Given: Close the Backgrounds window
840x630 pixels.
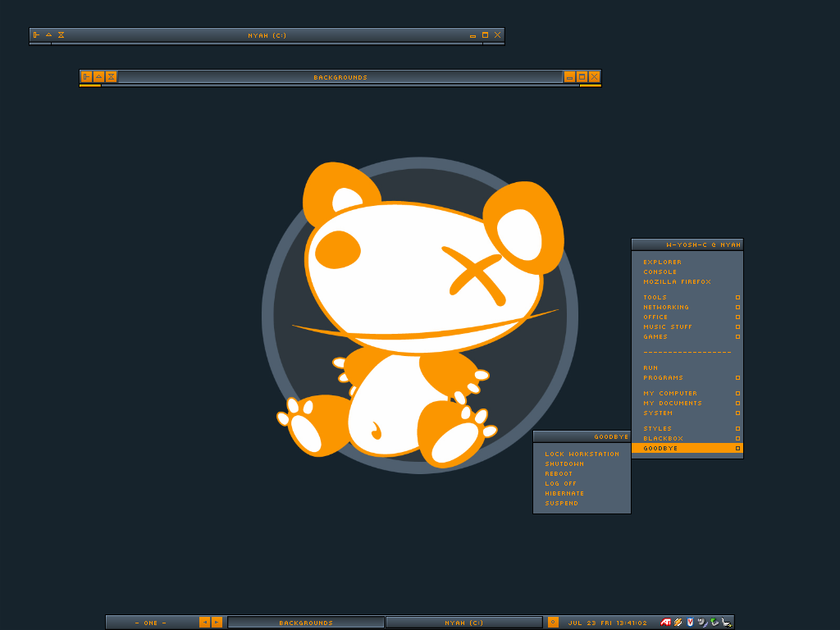Looking at the screenshot, I should pos(594,76).
